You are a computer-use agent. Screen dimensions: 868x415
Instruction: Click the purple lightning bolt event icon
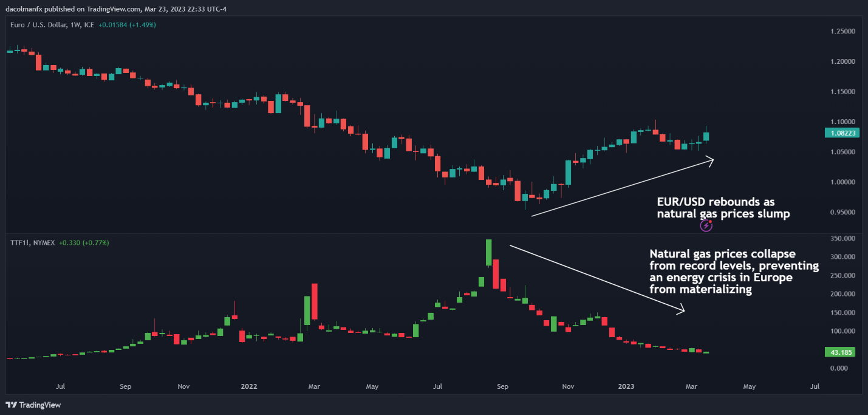706,225
